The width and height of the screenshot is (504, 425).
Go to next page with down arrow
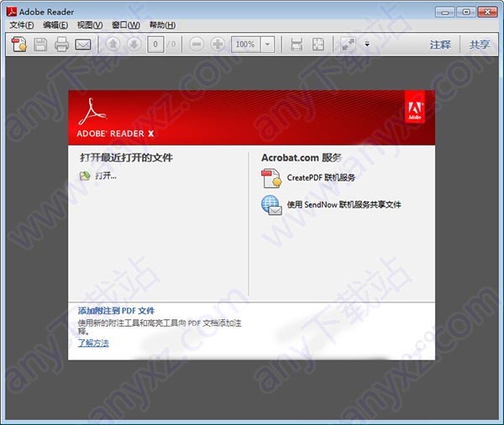134,44
